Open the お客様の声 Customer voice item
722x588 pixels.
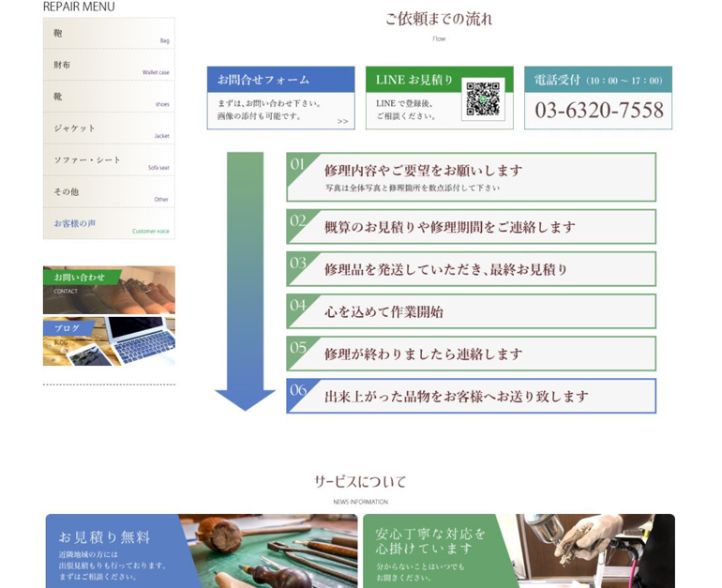click(x=109, y=223)
